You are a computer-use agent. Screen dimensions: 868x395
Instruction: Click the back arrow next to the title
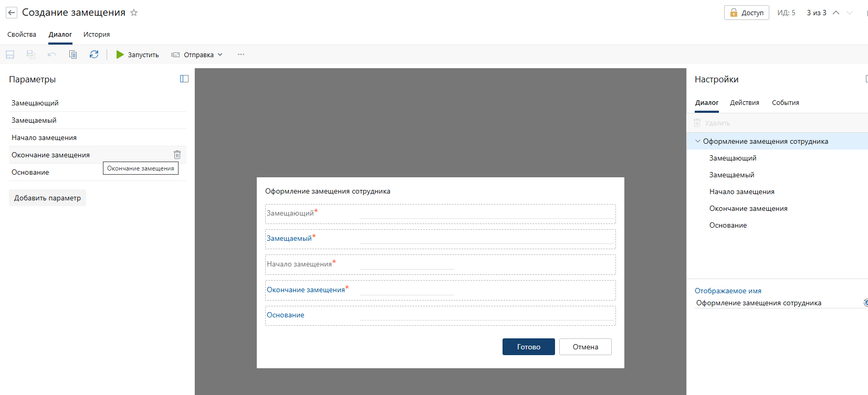[x=12, y=13]
